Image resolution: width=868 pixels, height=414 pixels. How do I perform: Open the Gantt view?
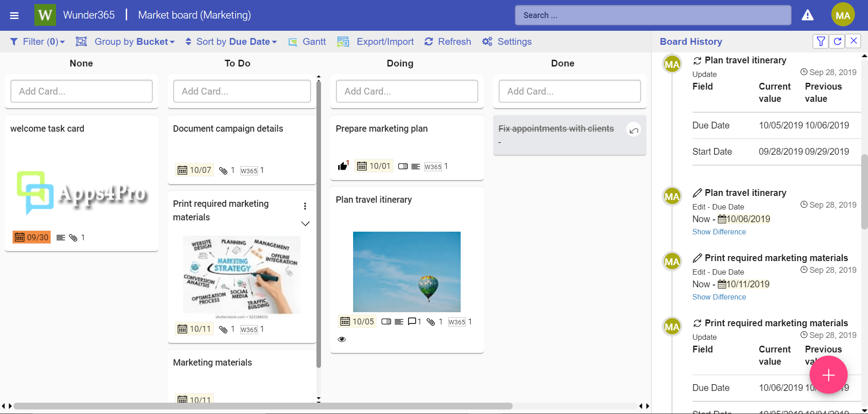307,42
